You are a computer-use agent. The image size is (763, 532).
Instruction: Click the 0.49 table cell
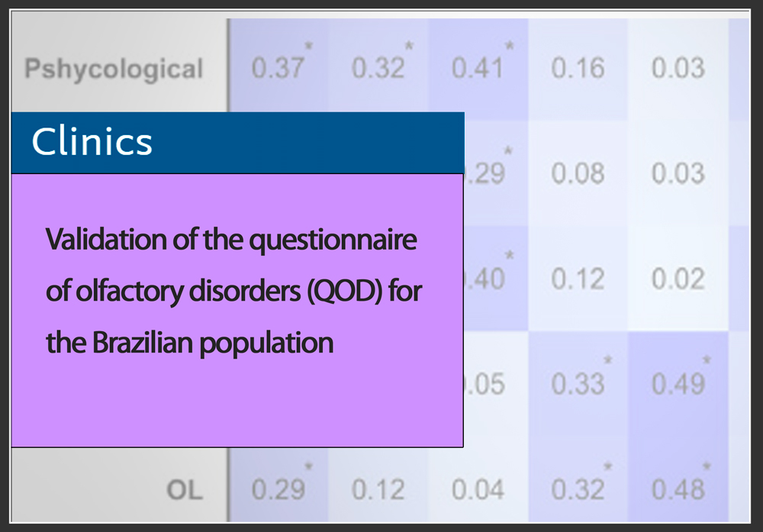coord(678,384)
